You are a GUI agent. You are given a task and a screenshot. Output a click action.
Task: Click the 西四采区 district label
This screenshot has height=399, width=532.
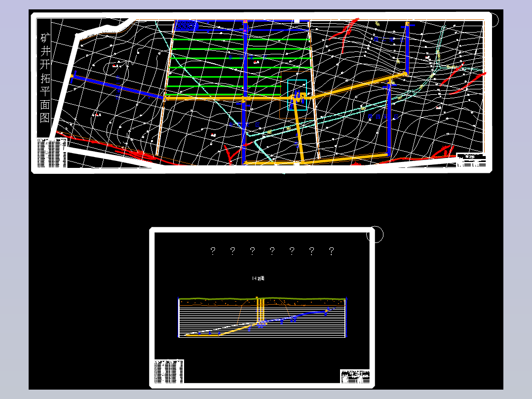coord(383,117)
